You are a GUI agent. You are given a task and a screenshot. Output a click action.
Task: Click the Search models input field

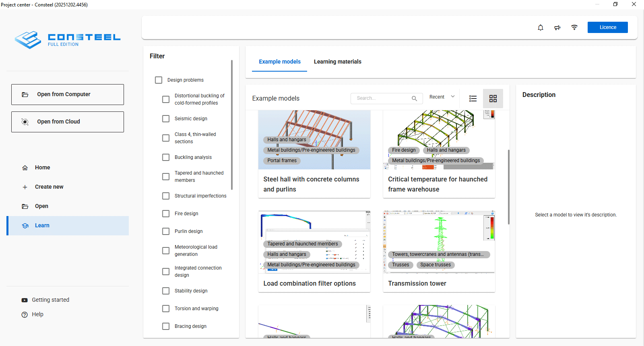386,99
